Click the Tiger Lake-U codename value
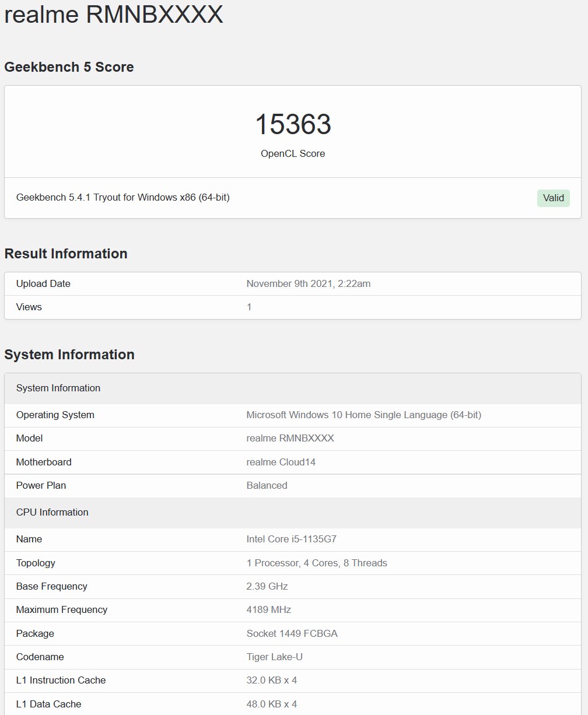The height and width of the screenshot is (715, 588). (274, 657)
